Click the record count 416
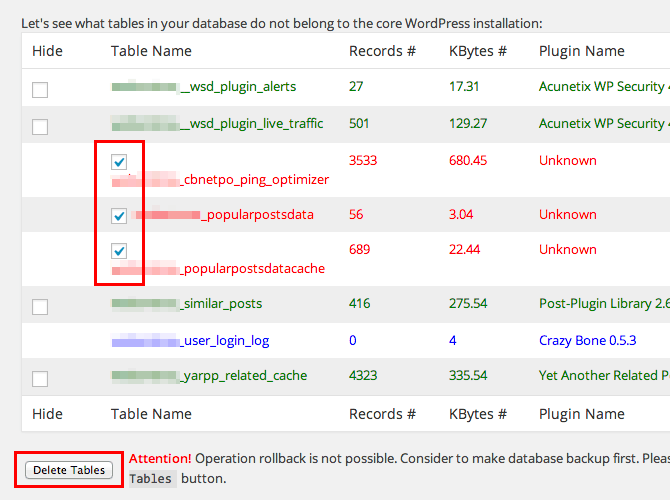 359,303
